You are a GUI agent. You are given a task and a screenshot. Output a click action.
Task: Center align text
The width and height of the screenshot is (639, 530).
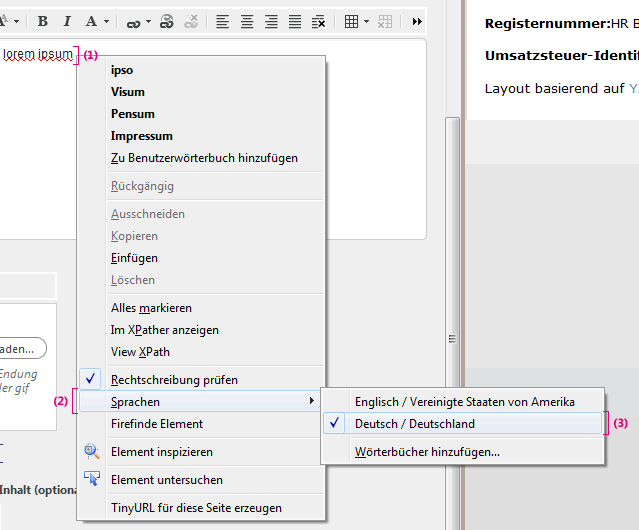point(247,21)
